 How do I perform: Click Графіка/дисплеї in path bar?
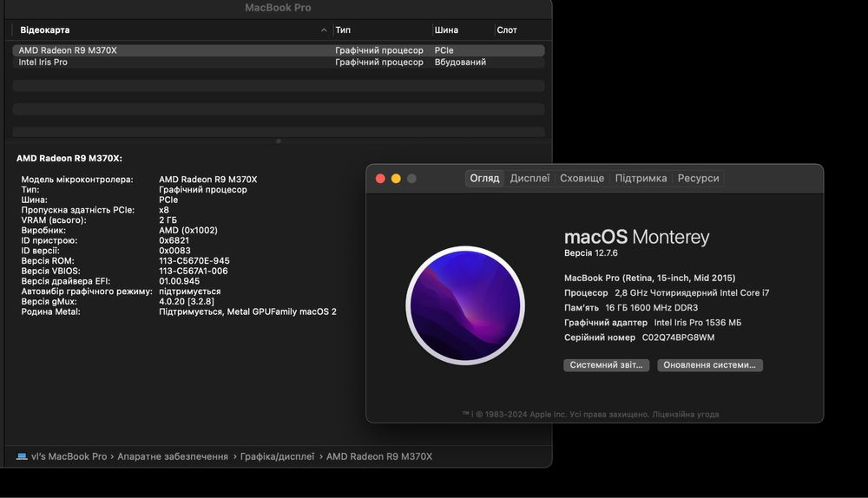pos(277,456)
